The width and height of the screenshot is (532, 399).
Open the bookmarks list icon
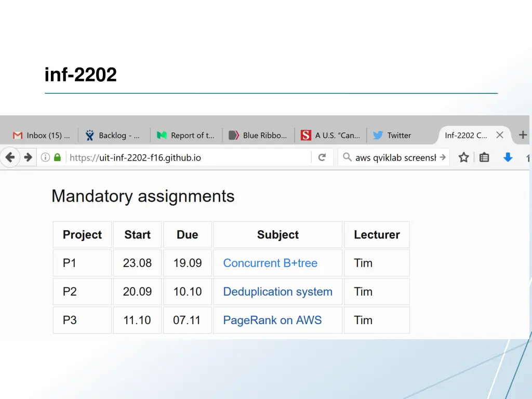tap(484, 157)
